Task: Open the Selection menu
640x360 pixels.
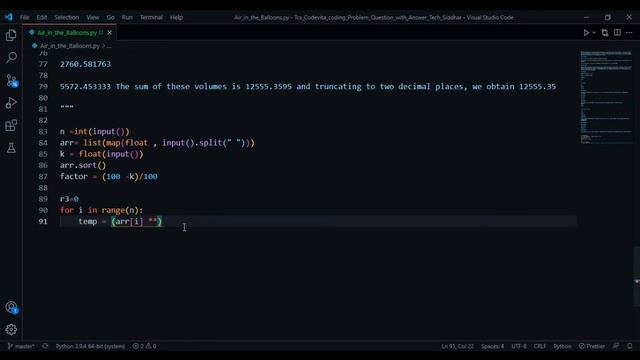Action: [67, 18]
